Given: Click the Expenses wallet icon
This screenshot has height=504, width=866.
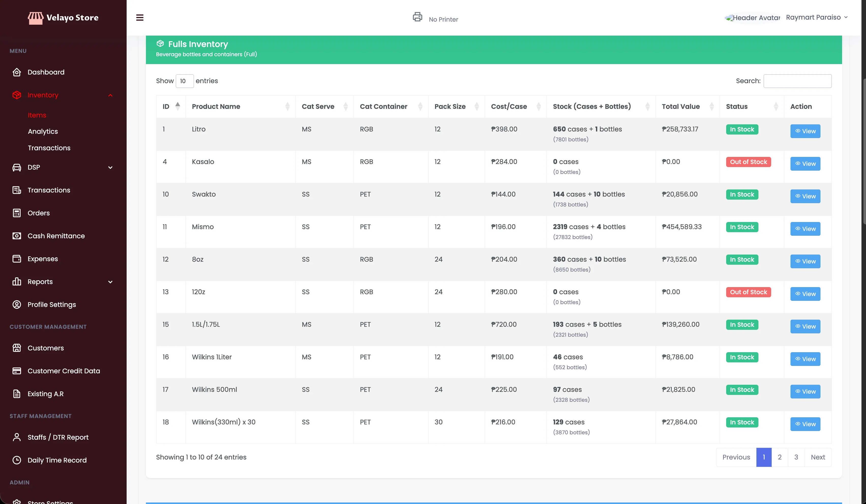Looking at the screenshot, I should click(17, 259).
